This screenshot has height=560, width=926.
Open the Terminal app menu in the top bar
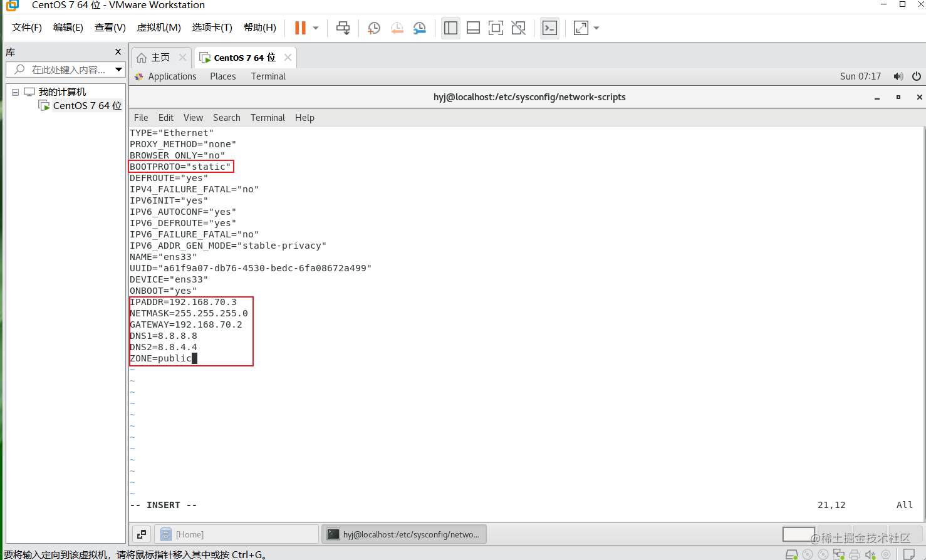[268, 76]
